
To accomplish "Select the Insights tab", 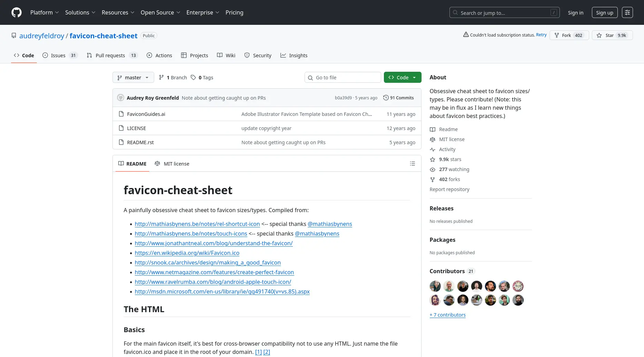I will click(294, 55).
